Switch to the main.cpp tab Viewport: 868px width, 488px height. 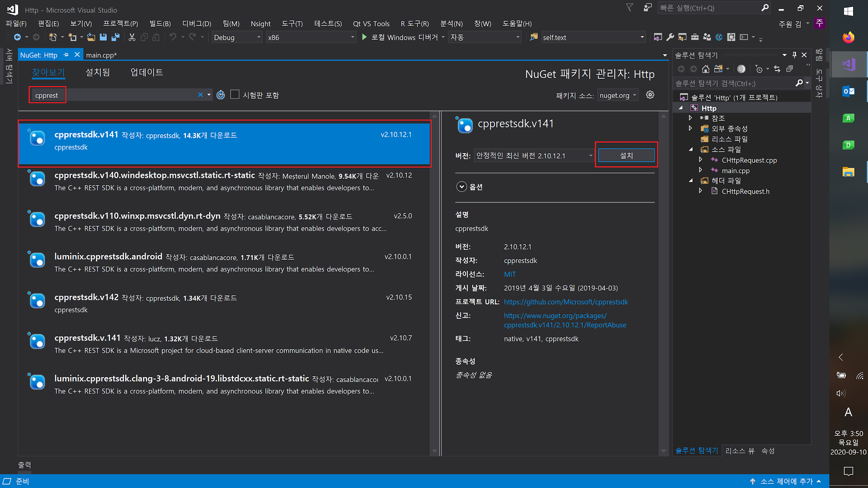102,55
